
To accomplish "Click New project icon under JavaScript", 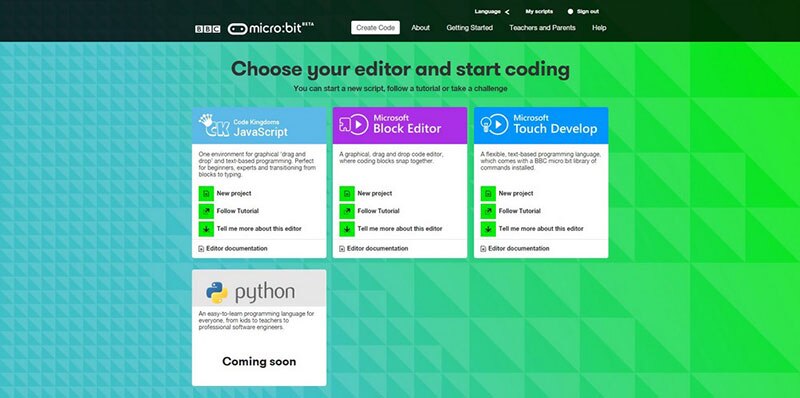I will (206, 193).
